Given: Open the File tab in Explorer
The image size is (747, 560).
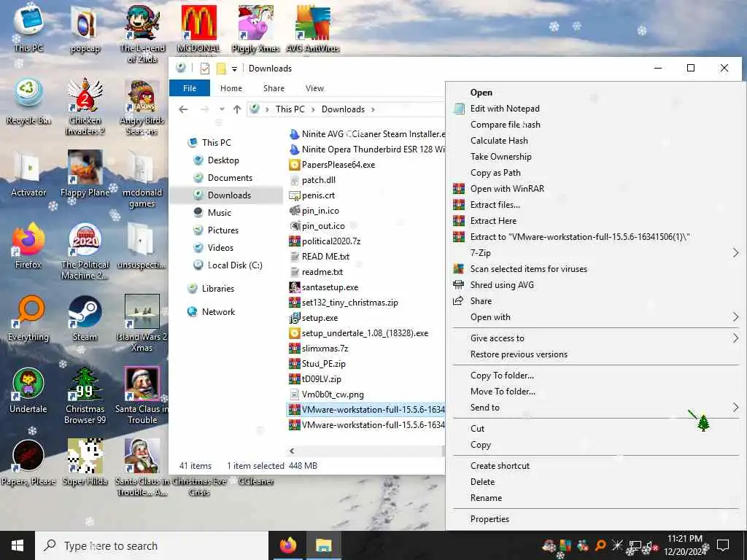Looking at the screenshot, I should click(190, 88).
